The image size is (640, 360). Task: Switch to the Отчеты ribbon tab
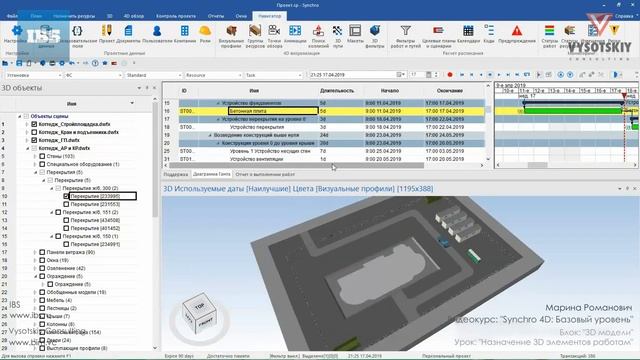pos(216,16)
